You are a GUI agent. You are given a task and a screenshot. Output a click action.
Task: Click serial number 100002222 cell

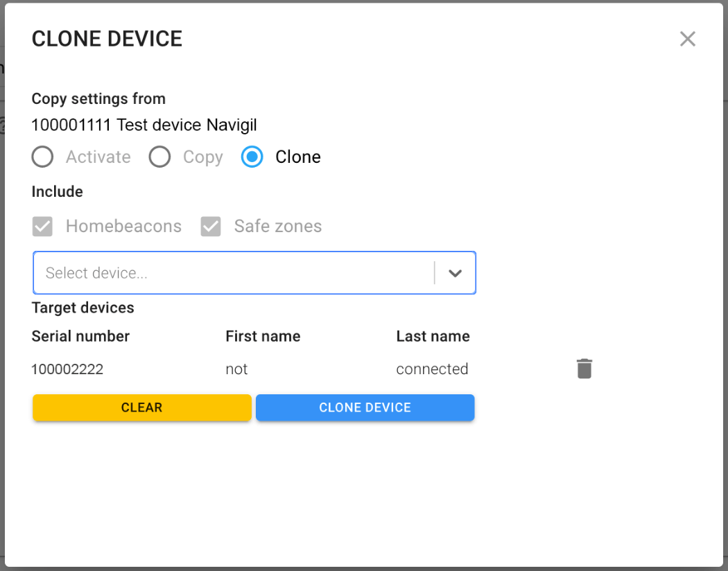coord(67,369)
